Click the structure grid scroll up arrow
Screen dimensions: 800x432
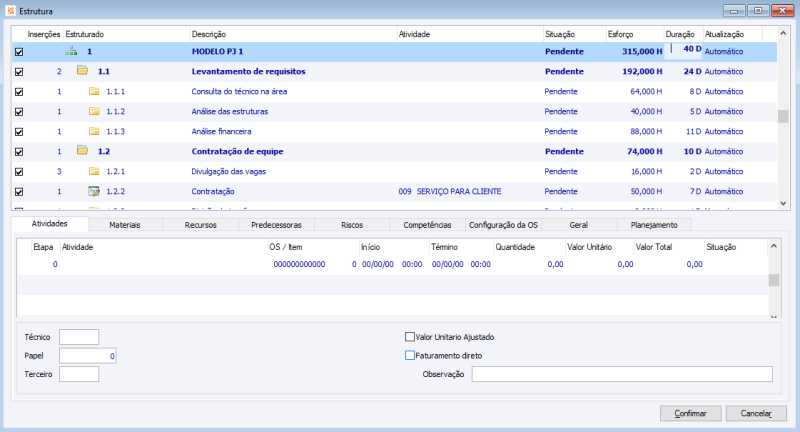coord(783,33)
